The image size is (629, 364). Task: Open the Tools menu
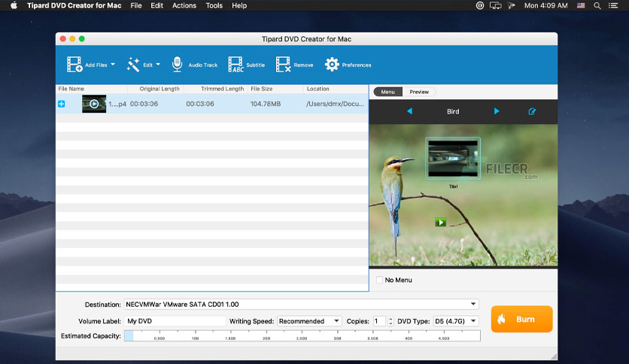click(x=214, y=5)
